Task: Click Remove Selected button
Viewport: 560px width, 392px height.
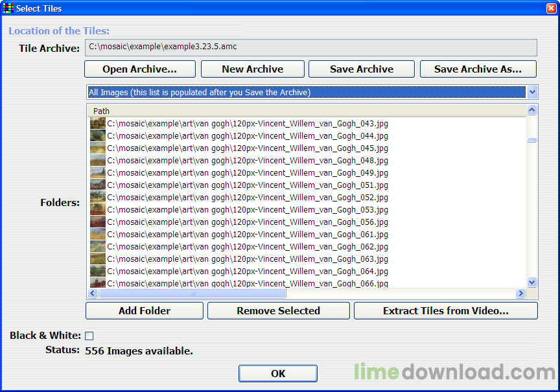Action: point(278,311)
